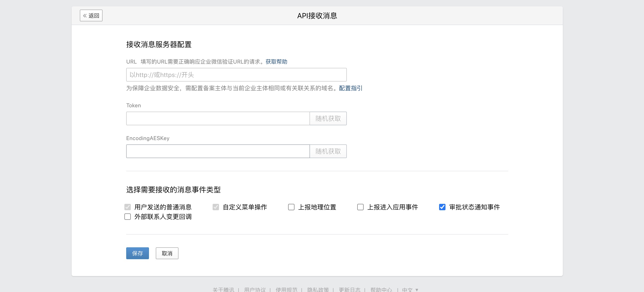Click the 返回 back button
This screenshot has height=292, width=644.
[91, 15]
